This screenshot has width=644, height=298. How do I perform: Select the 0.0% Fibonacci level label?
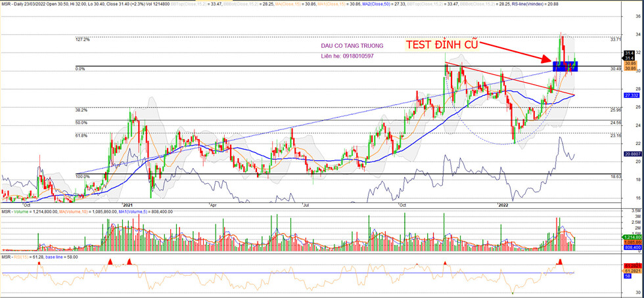(80, 69)
